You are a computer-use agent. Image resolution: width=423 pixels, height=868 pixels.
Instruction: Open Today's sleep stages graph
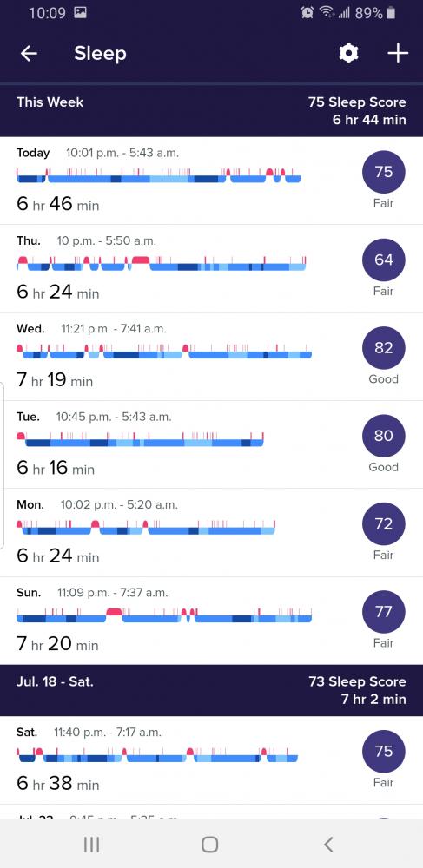(x=159, y=175)
